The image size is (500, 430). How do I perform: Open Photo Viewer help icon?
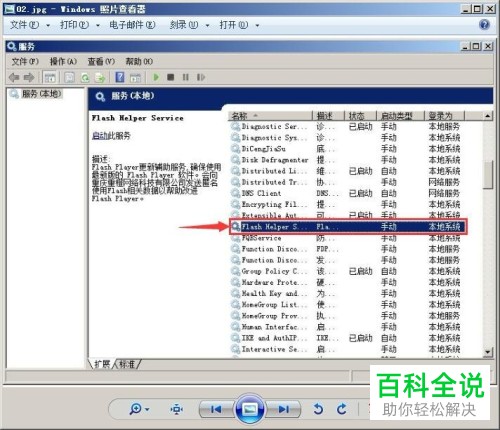[484, 24]
